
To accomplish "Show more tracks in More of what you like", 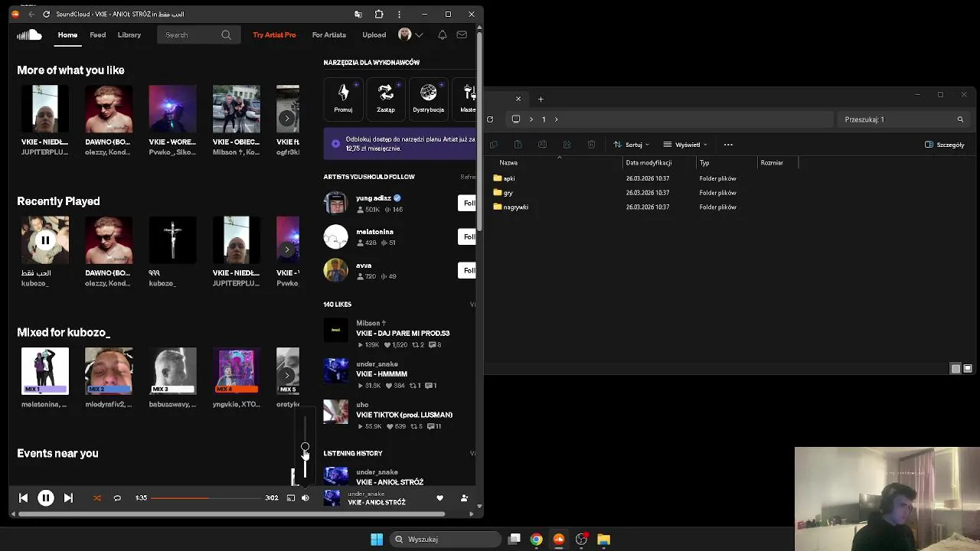I will pos(287,118).
